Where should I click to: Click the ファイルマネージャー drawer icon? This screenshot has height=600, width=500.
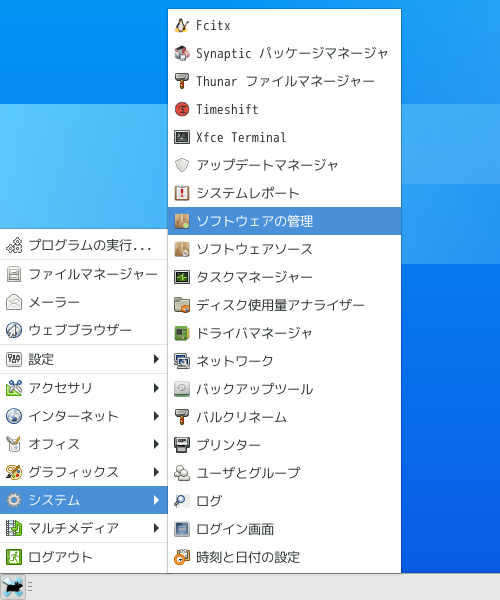14,274
